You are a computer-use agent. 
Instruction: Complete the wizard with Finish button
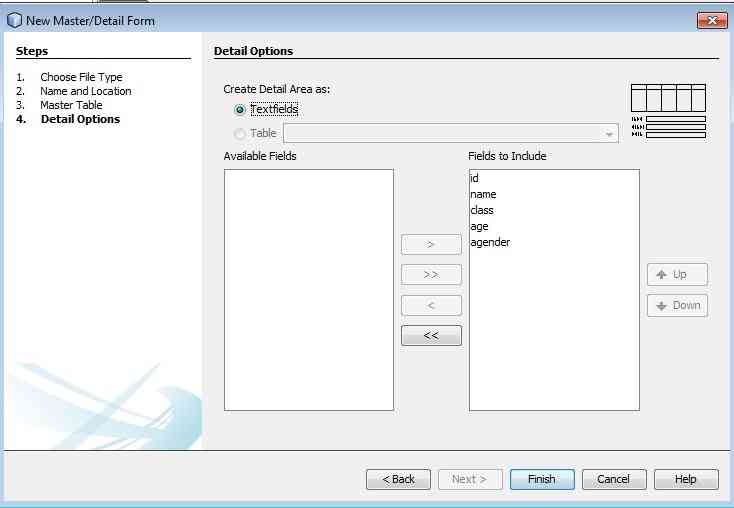pos(542,479)
